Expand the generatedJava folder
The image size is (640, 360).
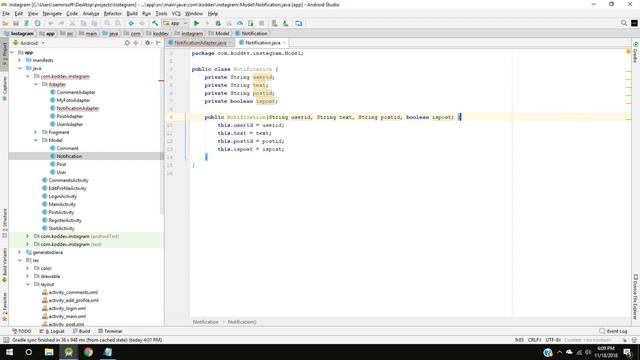(20, 252)
